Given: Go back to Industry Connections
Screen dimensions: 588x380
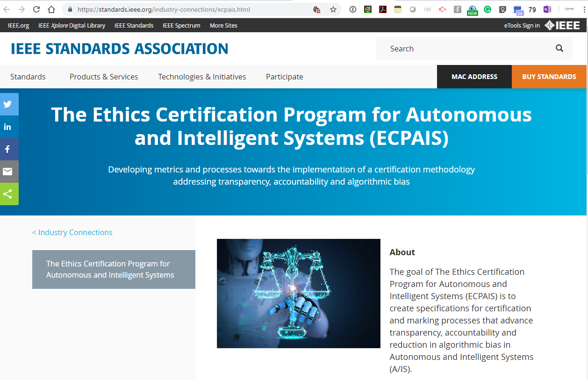Looking at the screenshot, I should (72, 232).
